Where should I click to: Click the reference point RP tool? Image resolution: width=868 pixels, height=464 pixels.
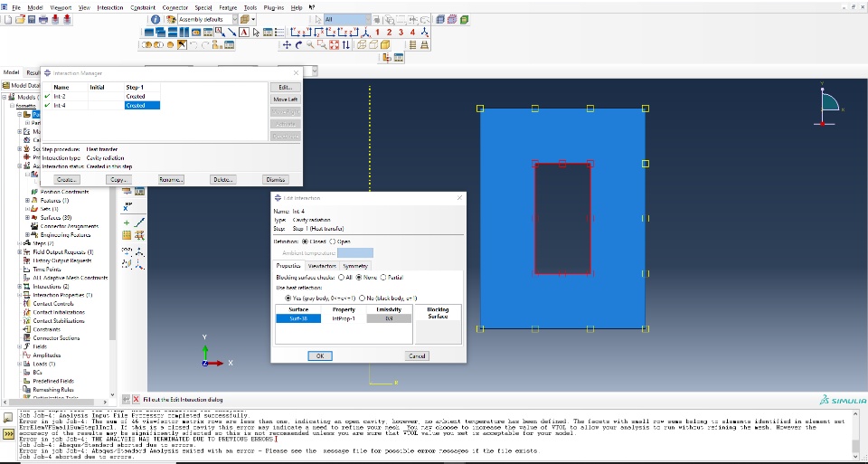coord(127,206)
